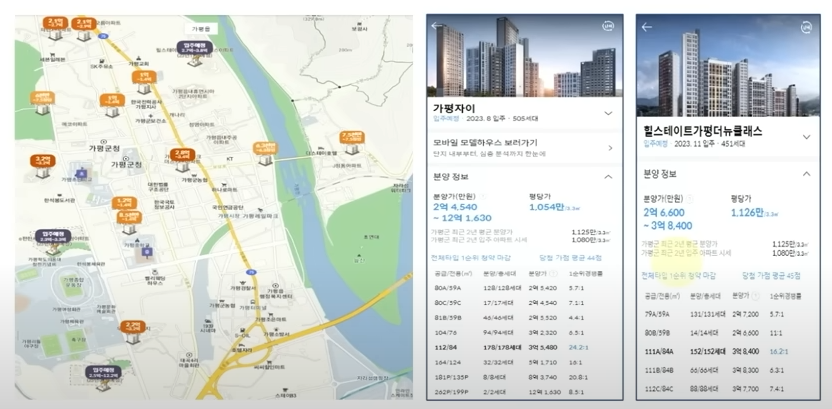Select the 3.2억 apartment map marker
832x409 pixels.
tap(42, 166)
